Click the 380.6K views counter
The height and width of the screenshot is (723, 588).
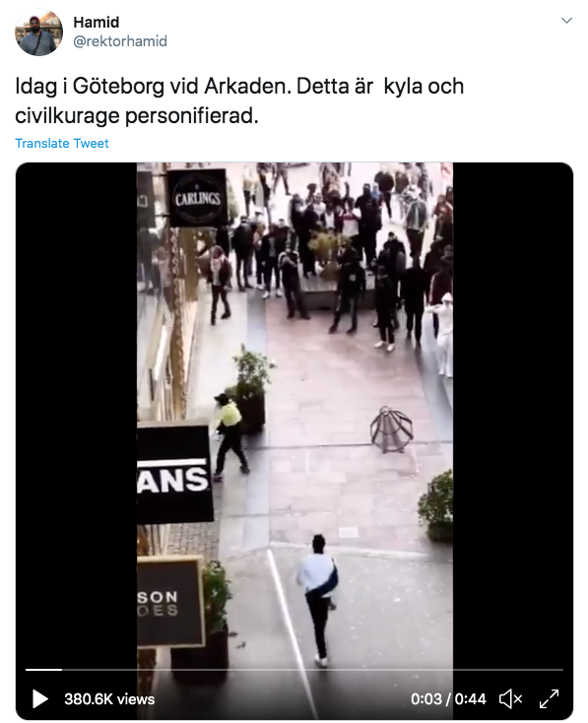point(109,699)
